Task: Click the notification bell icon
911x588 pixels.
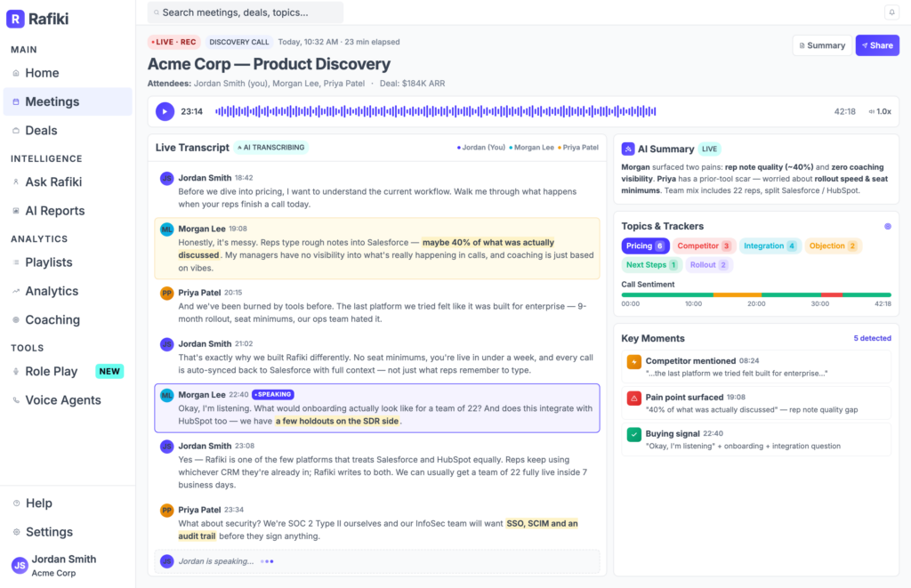Action: [x=891, y=12]
